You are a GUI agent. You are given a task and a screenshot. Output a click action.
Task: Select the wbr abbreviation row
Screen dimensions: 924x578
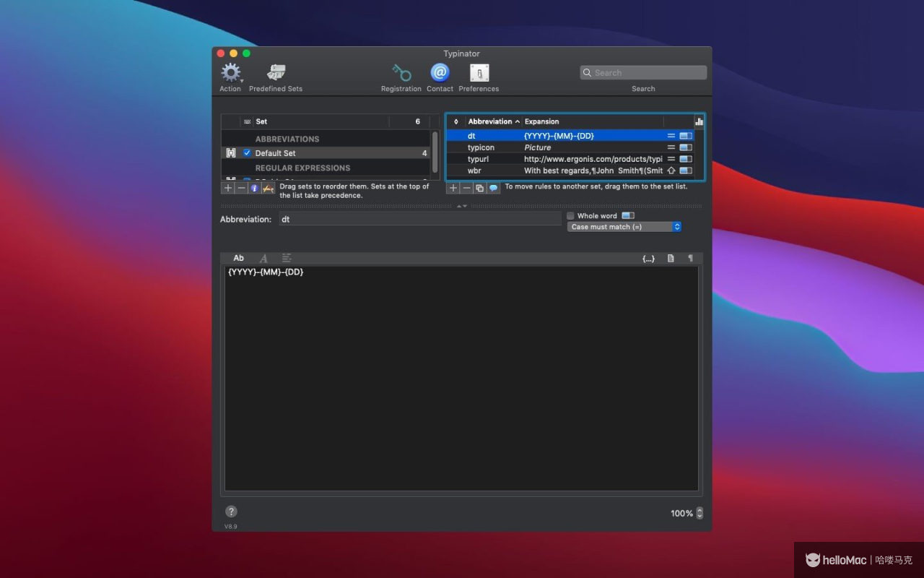tap(570, 171)
